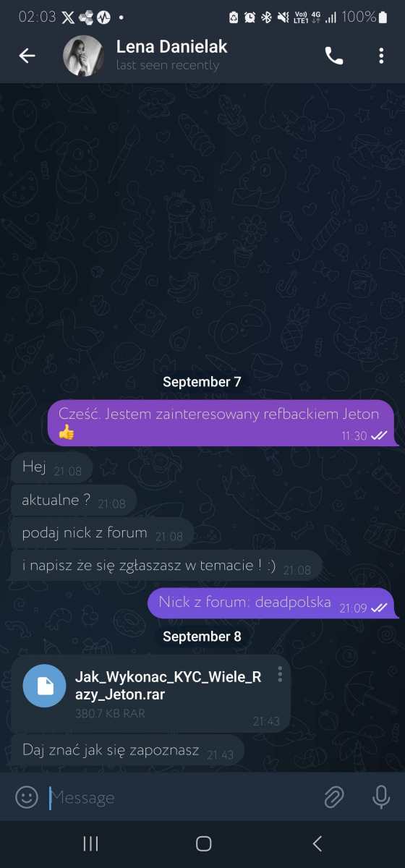Open Lena Danielak's profile picture
The height and width of the screenshot is (868, 405).
(85, 56)
